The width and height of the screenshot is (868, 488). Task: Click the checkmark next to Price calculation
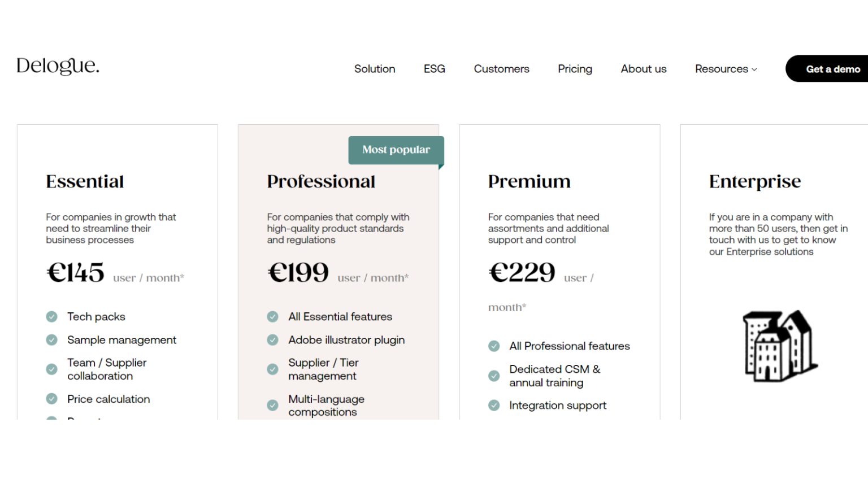point(51,399)
